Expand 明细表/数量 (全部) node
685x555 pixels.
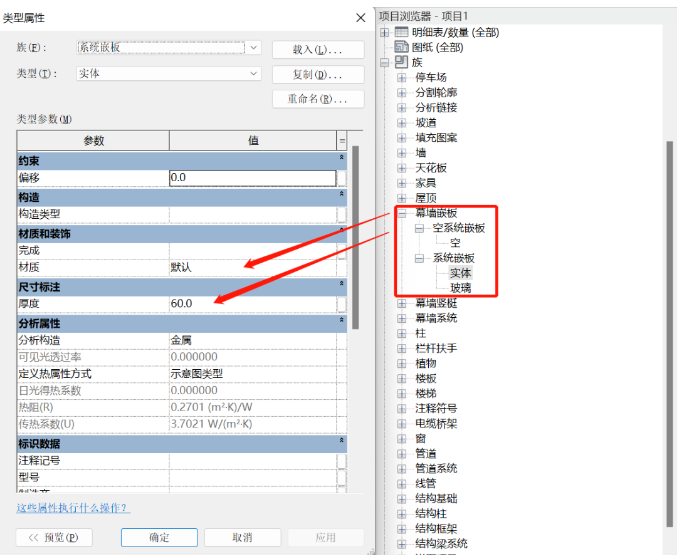pyautogui.click(x=384, y=32)
